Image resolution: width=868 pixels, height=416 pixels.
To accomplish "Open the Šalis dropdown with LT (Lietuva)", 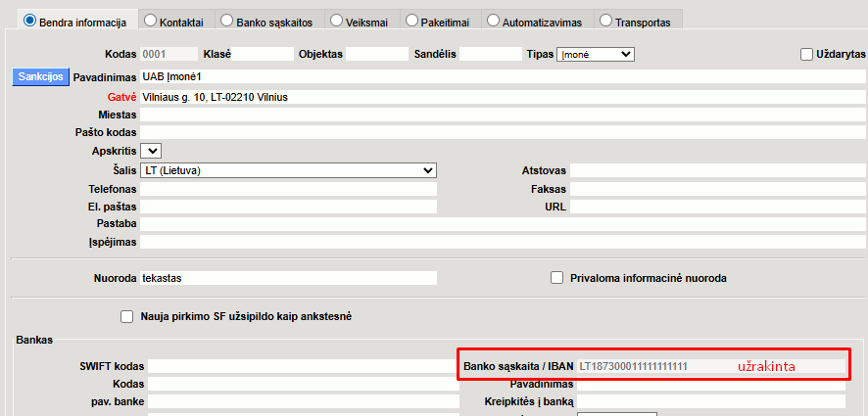I will pos(288,170).
